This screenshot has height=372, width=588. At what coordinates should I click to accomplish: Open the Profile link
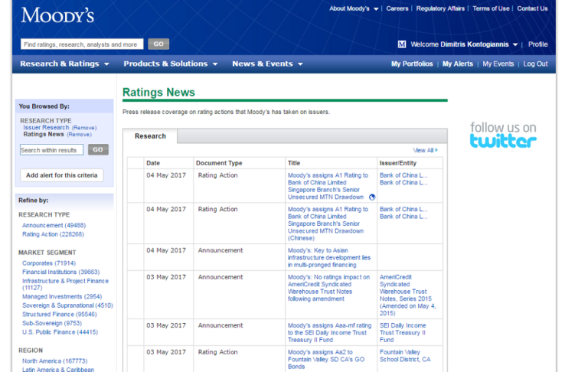tap(537, 44)
